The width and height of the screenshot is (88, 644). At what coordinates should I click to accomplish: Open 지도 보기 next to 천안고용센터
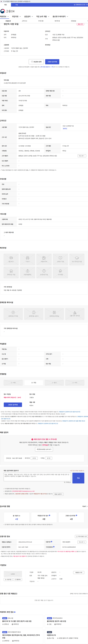82,542
